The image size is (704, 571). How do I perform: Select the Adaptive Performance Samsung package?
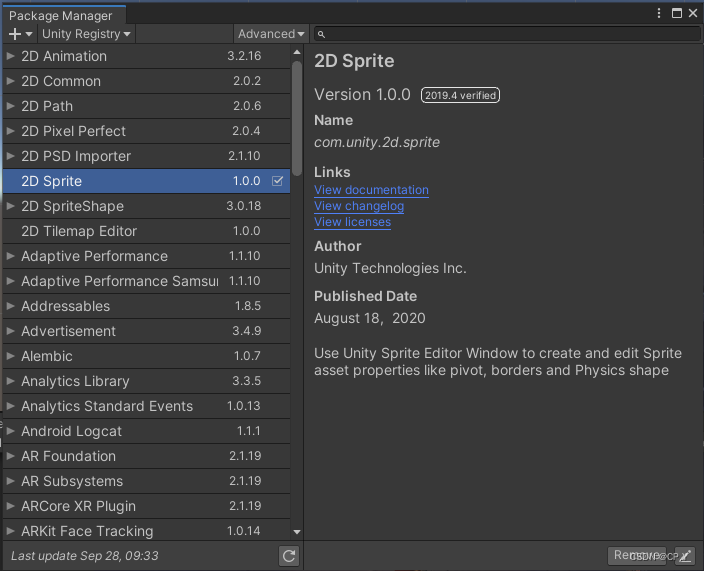[x=146, y=281]
